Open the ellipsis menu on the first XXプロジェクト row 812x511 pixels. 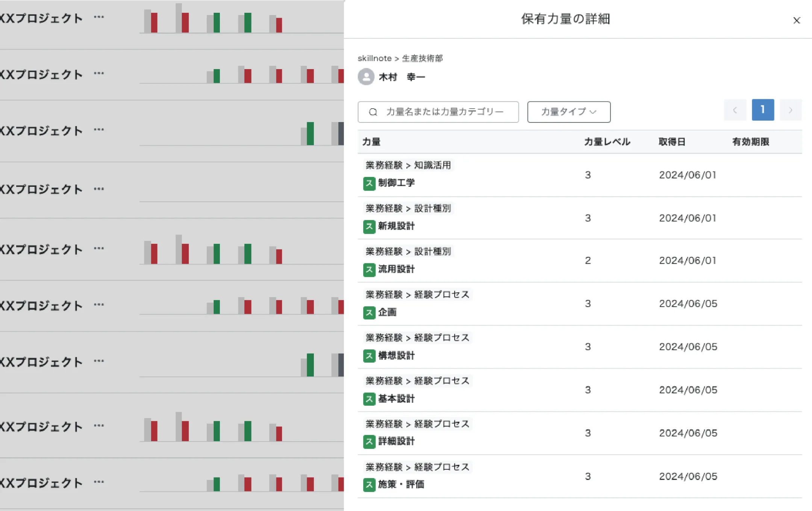tap(99, 17)
